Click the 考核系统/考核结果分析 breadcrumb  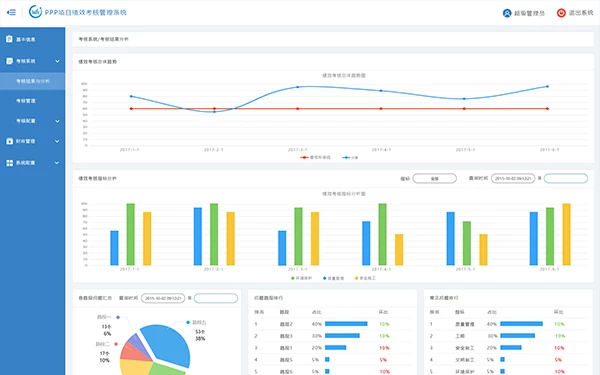[103, 39]
